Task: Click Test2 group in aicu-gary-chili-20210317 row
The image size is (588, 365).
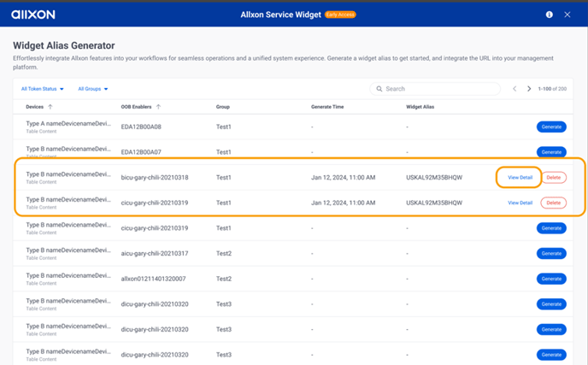Action: pyautogui.click(x=224, y=254)
